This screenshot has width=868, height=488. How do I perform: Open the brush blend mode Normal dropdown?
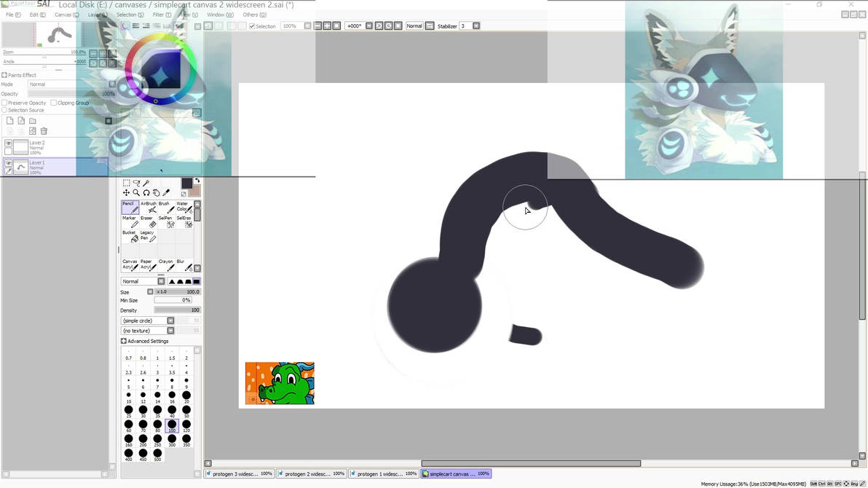[x=161, y=281]
